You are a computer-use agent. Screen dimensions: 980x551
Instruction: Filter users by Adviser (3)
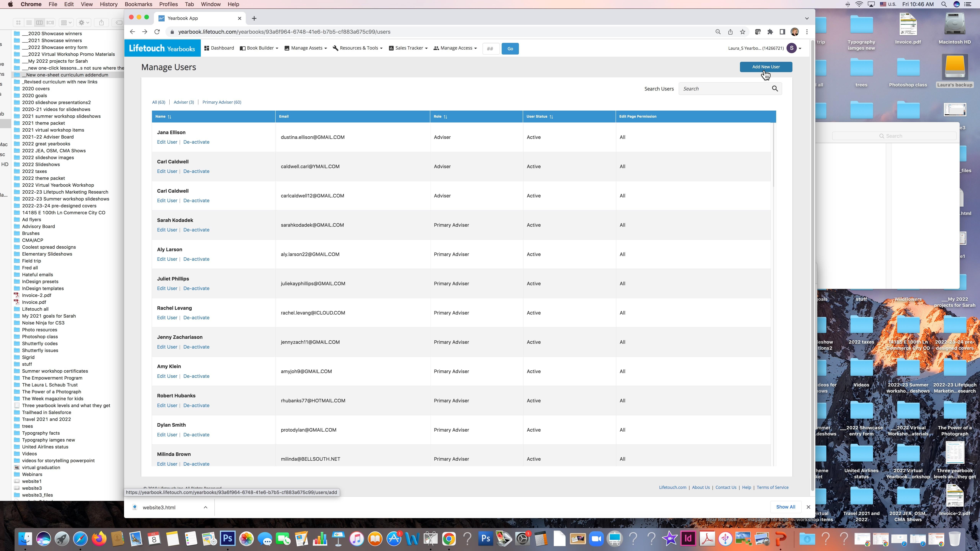pyautogui.click(x=184, y=102)
